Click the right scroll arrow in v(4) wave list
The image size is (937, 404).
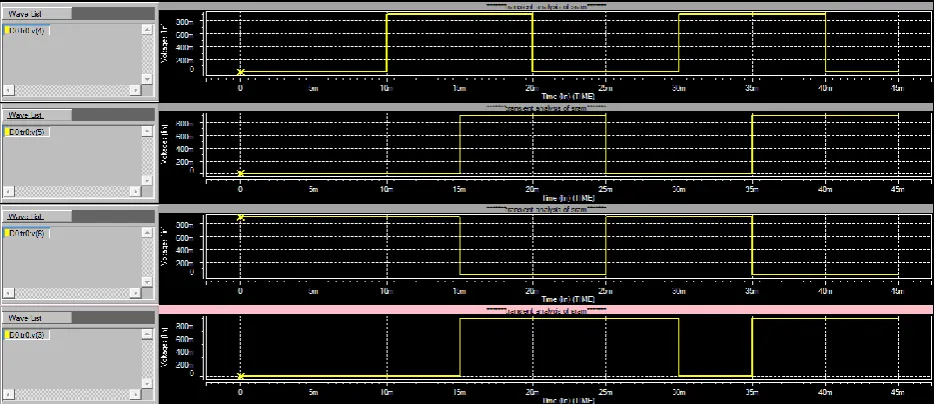136,90
